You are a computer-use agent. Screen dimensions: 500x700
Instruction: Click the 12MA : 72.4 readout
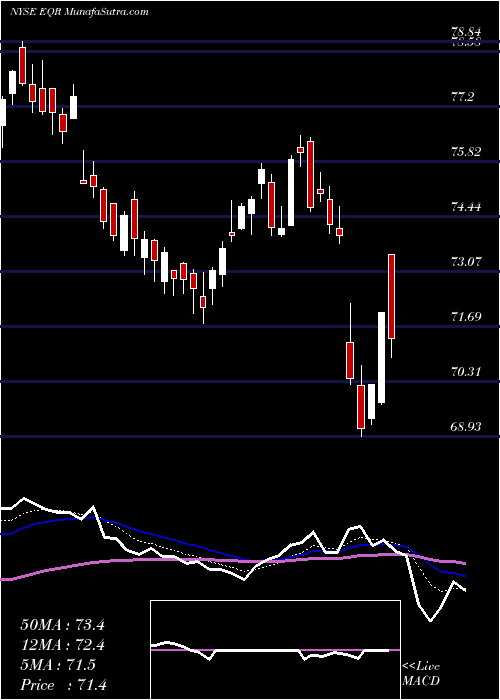pos(63,645)
